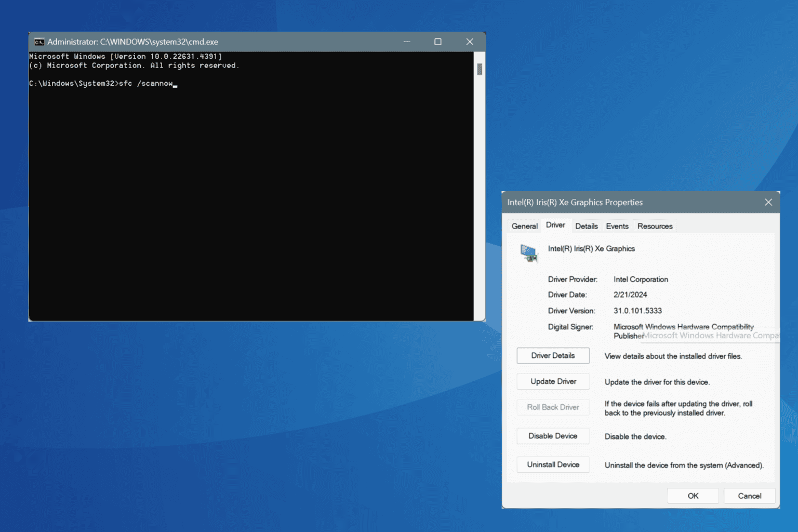Click the Driver Details button

pyautogui.click(x=553, y=355)
